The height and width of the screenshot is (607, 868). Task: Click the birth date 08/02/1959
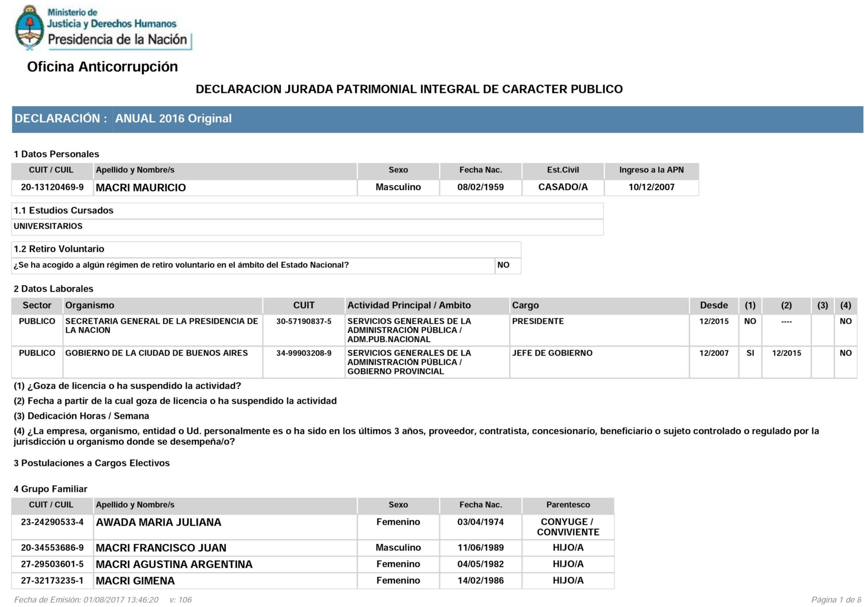pos(480,187)
